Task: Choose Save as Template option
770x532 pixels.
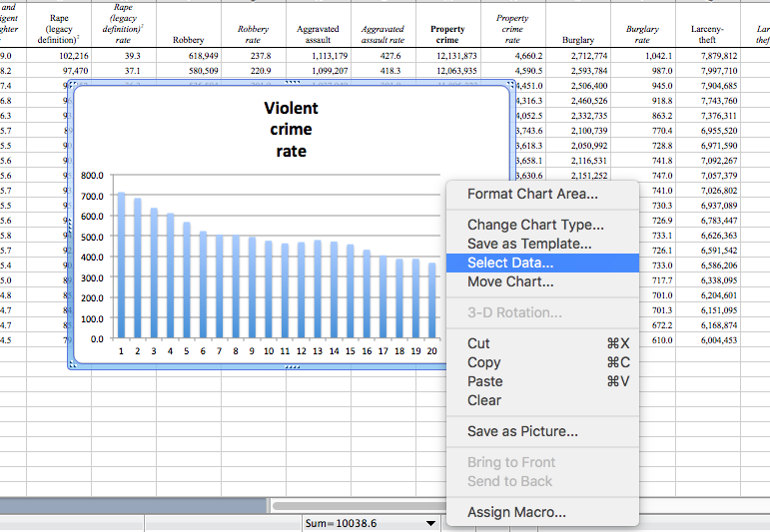Action: (529, 244)
